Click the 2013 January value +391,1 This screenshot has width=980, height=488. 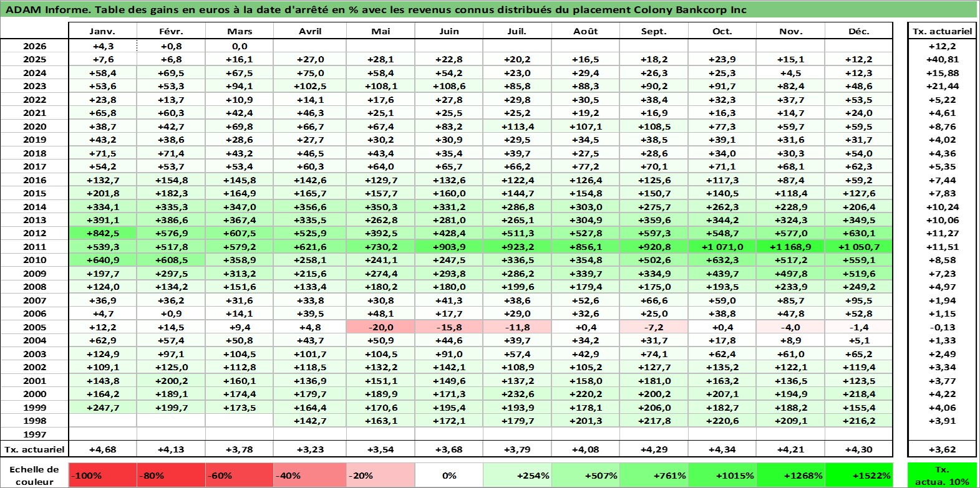click(x=102, y=220)
